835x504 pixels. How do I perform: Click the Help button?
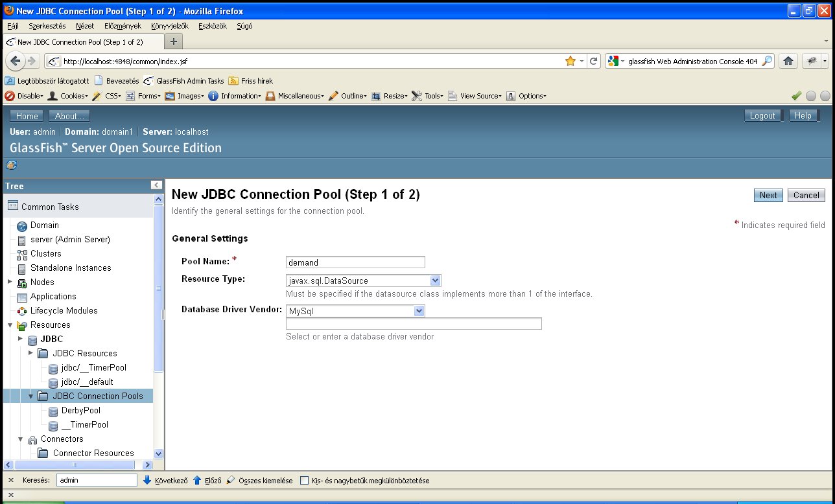click(803, 115)
